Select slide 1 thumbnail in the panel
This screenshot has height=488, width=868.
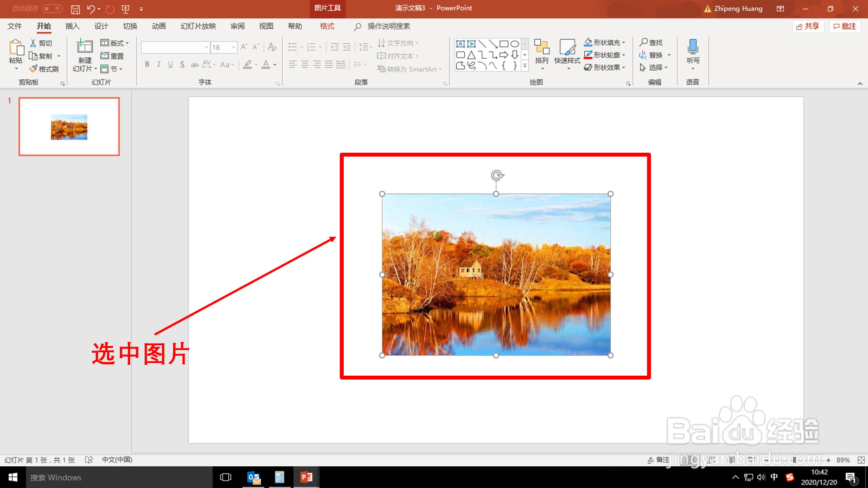click(x=69, y=127)
